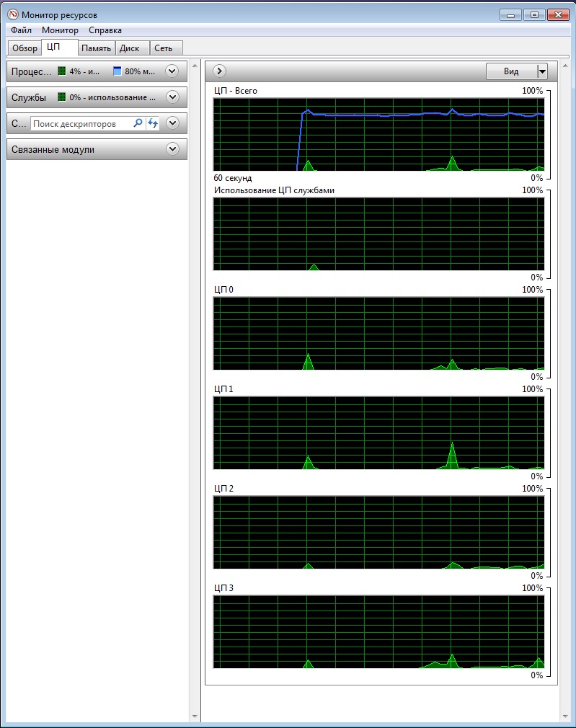
Task: Go to the Сеть tab
Action: point(166,48)
